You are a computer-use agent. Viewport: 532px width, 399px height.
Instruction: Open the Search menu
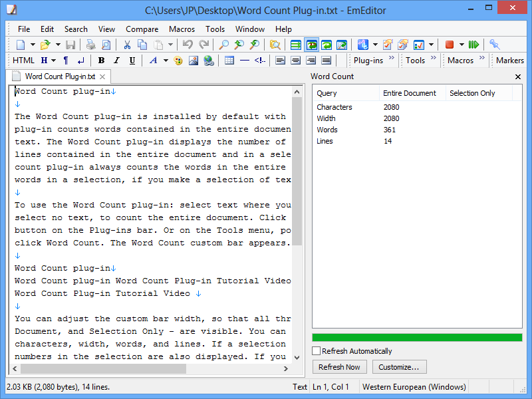(76, 29)
